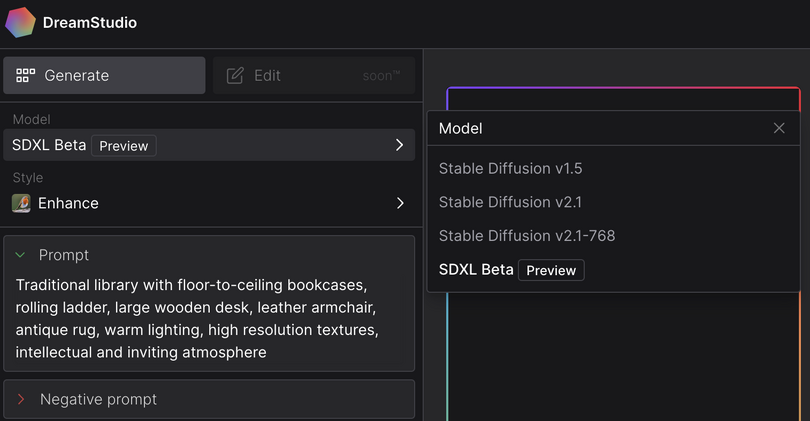Open the Edit tab
This screenshot has width=810, height=421.
(314, 75)
